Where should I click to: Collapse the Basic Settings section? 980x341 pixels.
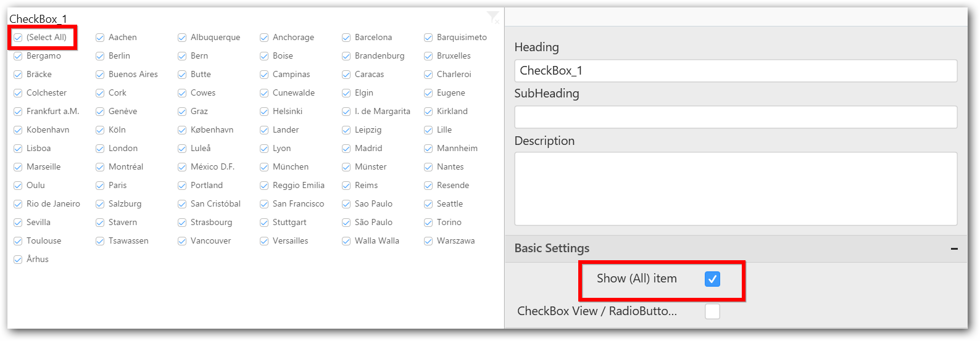tap(954, 249)
